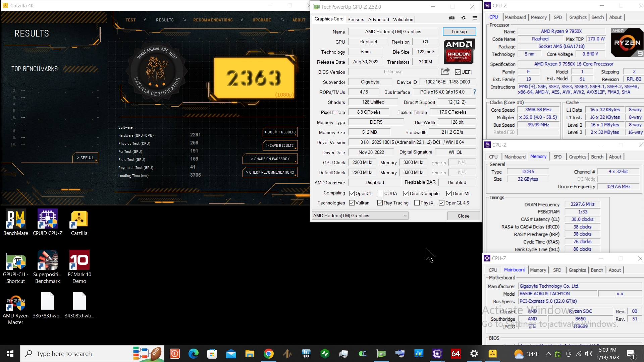Open the Windows Start menu

(10, 354)
